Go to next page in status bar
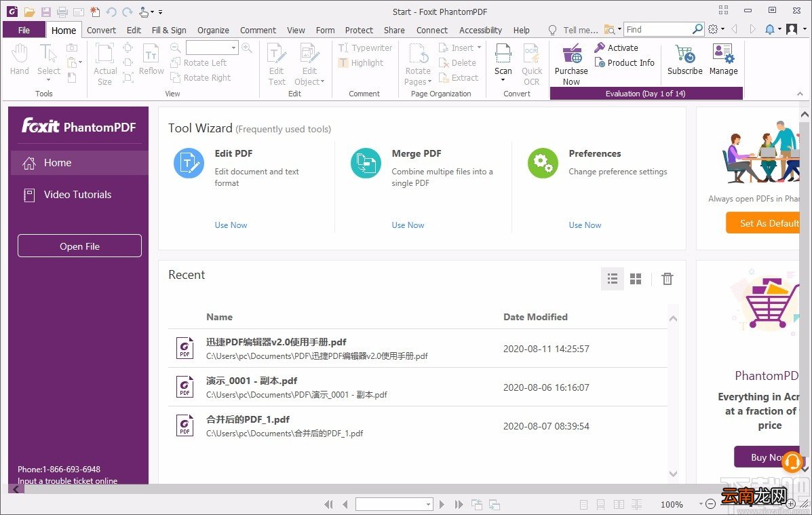Screen dimensions: 812x515 442,504
